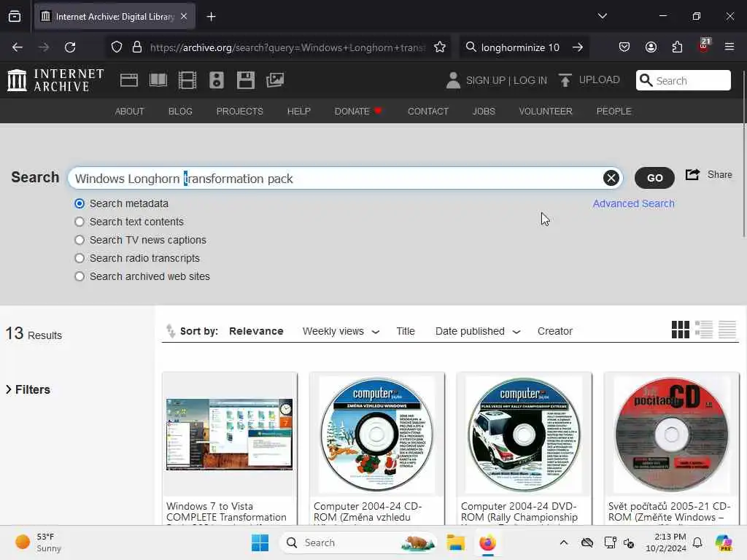Sort results by Relevance

(256, 331)
